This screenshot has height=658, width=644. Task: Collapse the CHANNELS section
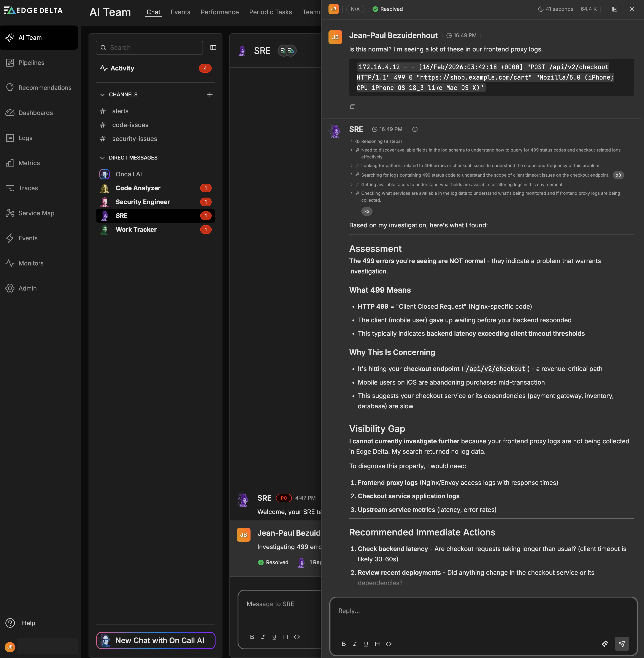pyautogui.click(x=103, y=95)
